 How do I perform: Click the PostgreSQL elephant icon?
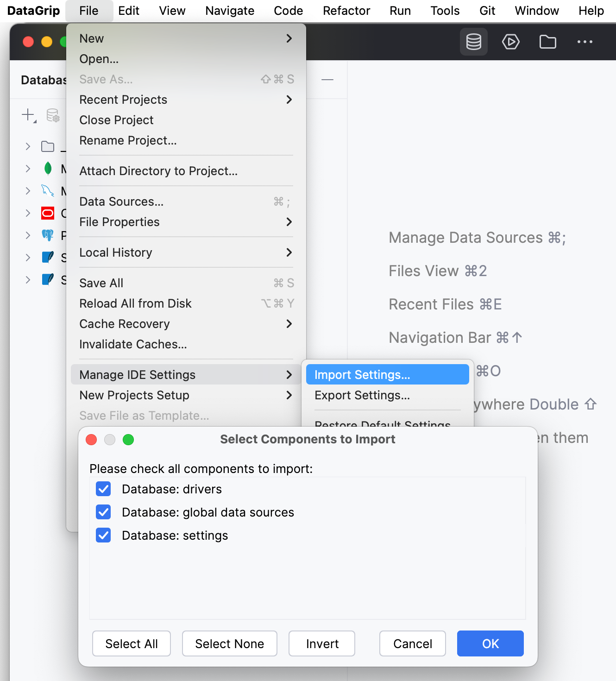click(x=48, y=235)
